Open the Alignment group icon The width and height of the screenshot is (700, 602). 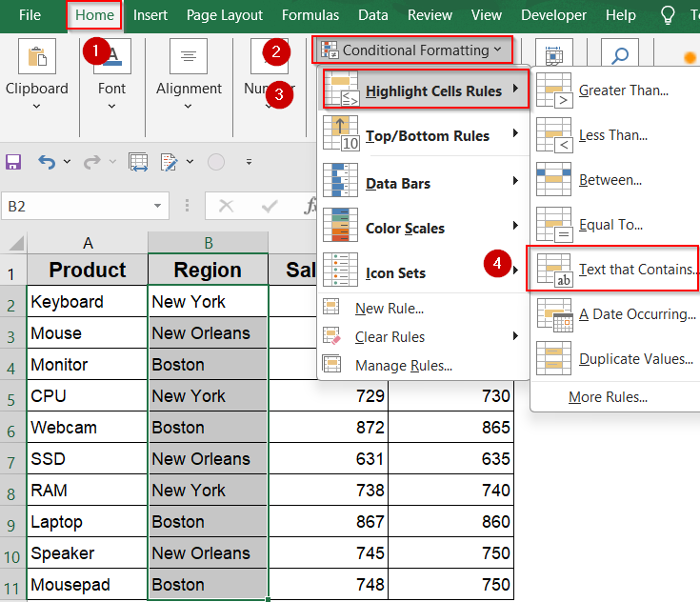click(189, 56)
